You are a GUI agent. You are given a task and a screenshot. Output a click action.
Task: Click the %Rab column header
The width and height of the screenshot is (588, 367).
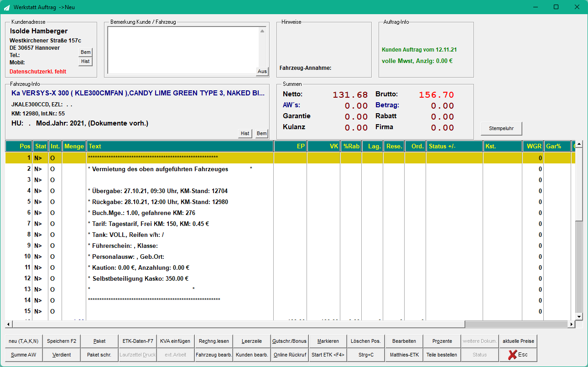tap(351, 146)
